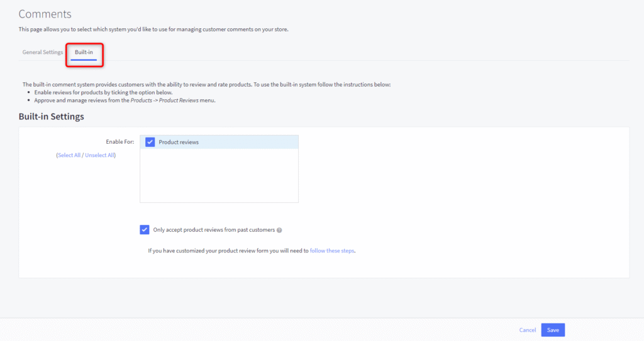Image resolution: width=644 pixels, height=341 pixels.
Task: Click the Product reviews label text
Action: tap(179, 142)
